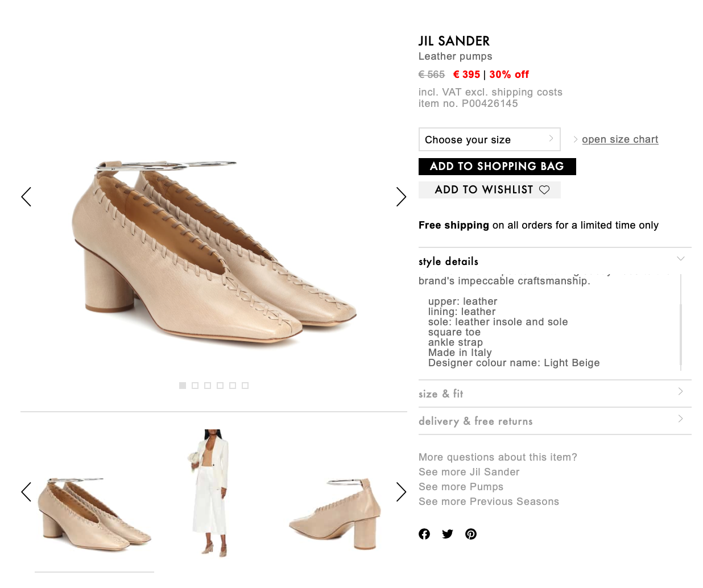Select the last image indicator dot
Screen dimensions: 703x588
click(x=245, y=386)
